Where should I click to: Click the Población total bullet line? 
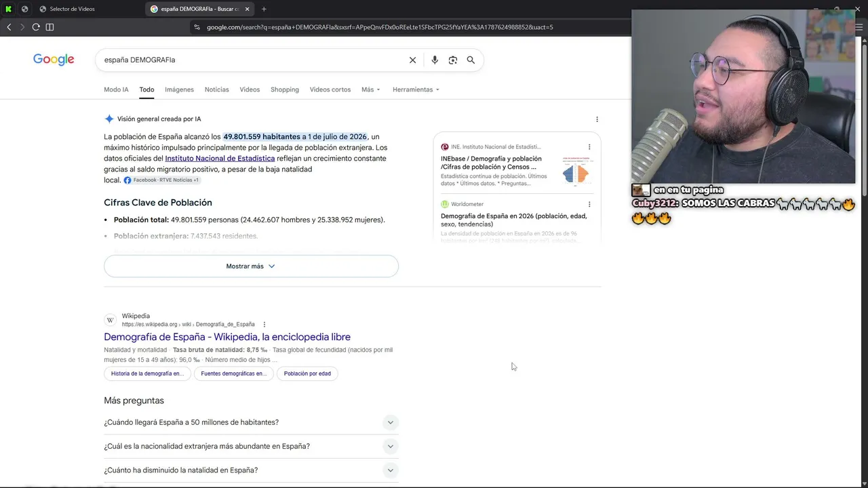[x=249, y=220]
